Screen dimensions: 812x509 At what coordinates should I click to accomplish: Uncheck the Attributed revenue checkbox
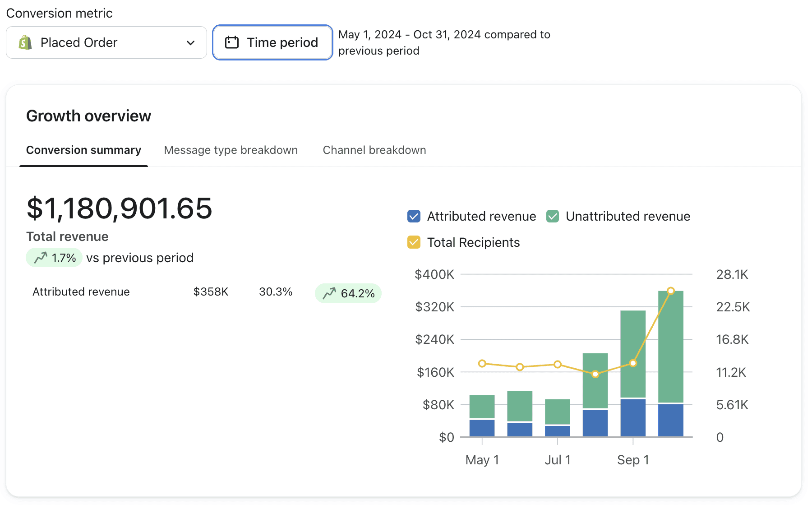pos(414,217)
